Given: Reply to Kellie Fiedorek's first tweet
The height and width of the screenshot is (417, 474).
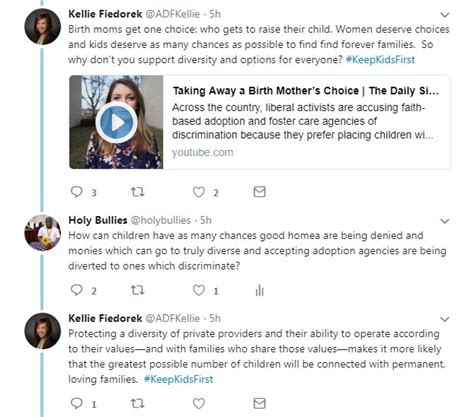Looking at the screenshot, I should click(77, 192).
